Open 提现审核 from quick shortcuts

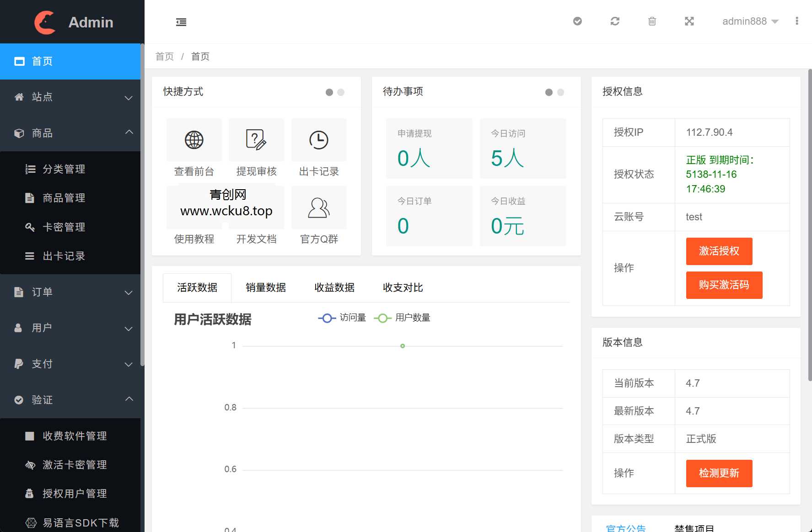click(256, 140)
